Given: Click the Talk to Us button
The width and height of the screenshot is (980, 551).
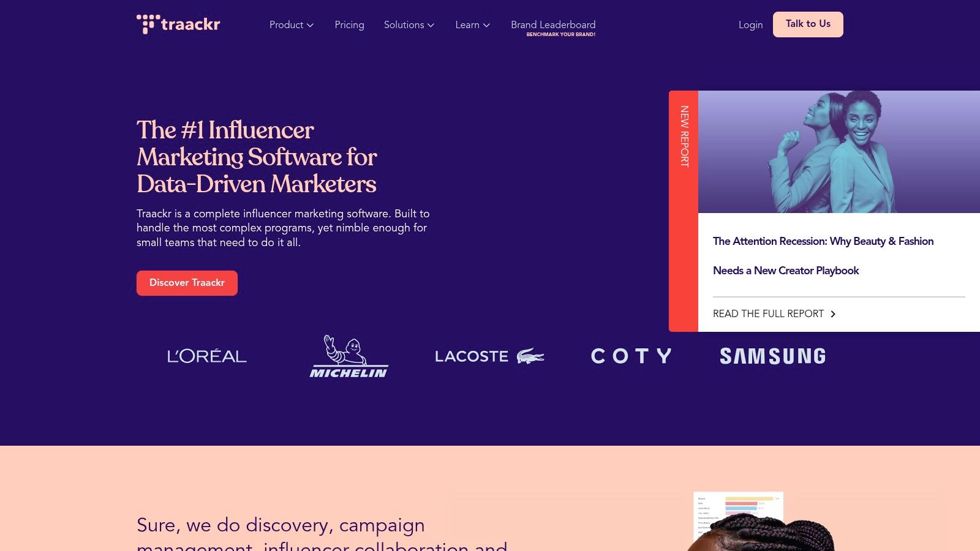Looking at the screenshot, I should click(808, 24).
